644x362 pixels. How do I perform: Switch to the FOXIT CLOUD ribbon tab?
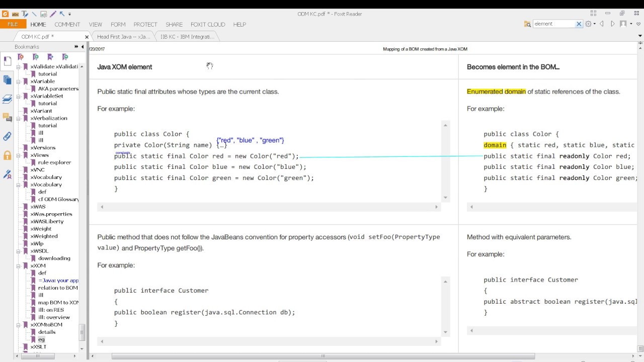pos(208,24)
